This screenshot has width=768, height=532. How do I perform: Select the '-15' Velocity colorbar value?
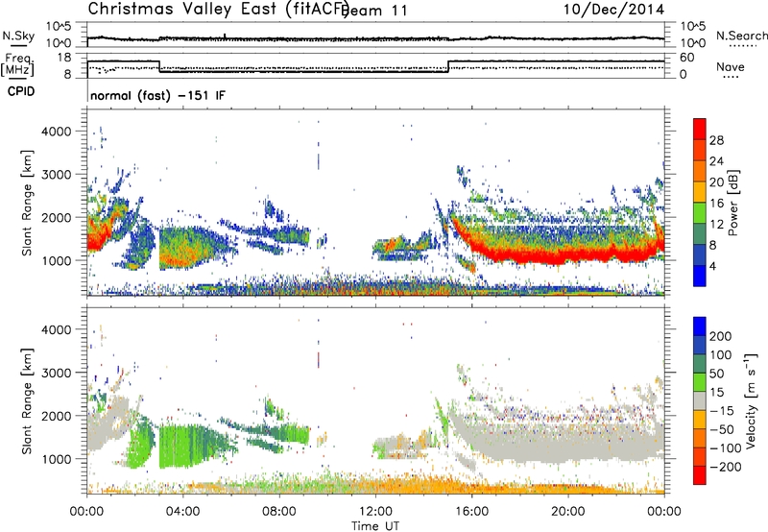723,411
